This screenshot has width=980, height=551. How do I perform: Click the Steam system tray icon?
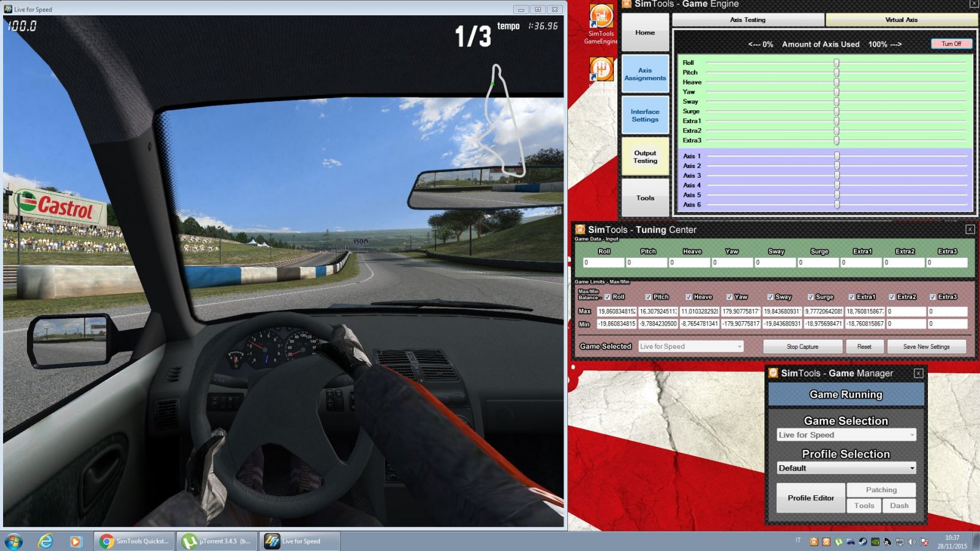pos(863,542)
